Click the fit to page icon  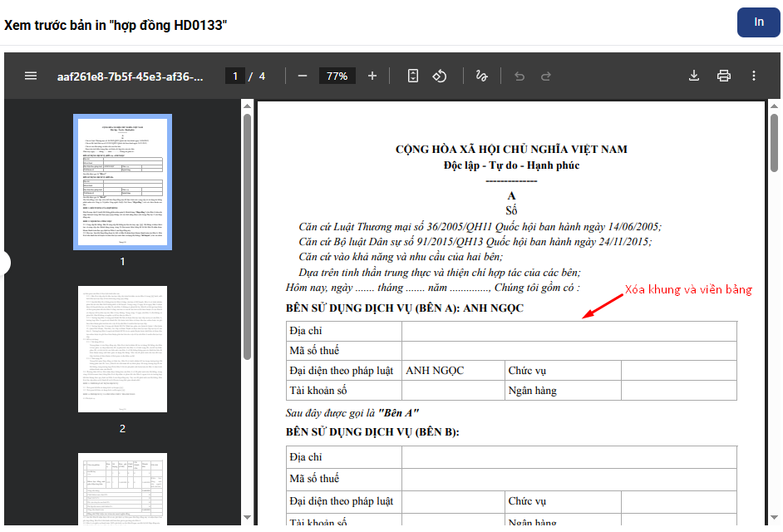pyautogui.click(x=413, y=76)
